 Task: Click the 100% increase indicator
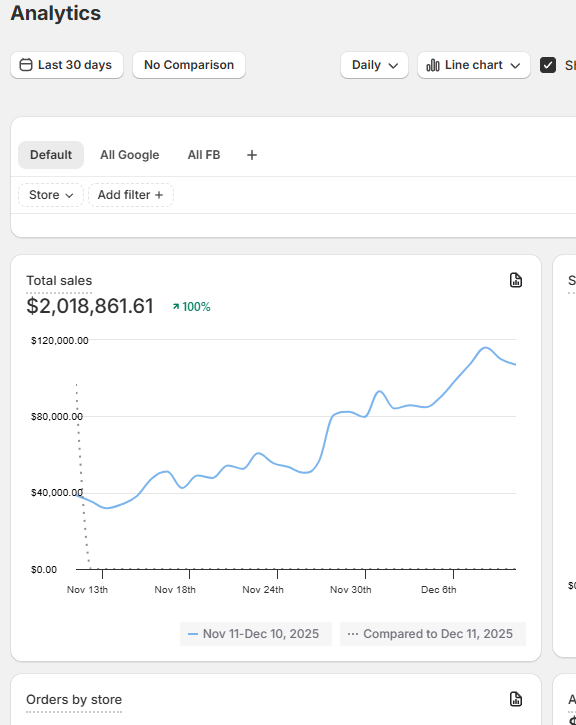[x=191, y=307]
